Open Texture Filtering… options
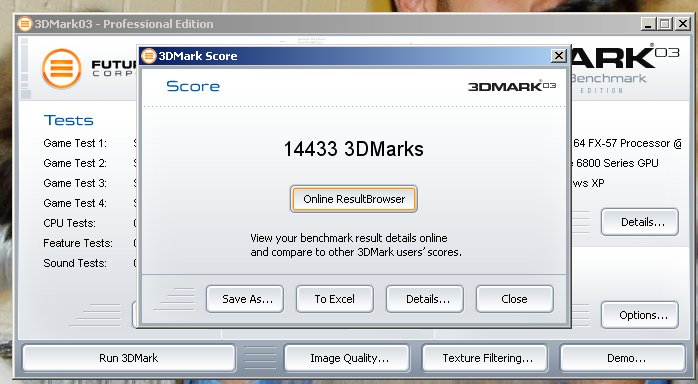Viewport: 698px width, 384px height. tap(485, 358)
